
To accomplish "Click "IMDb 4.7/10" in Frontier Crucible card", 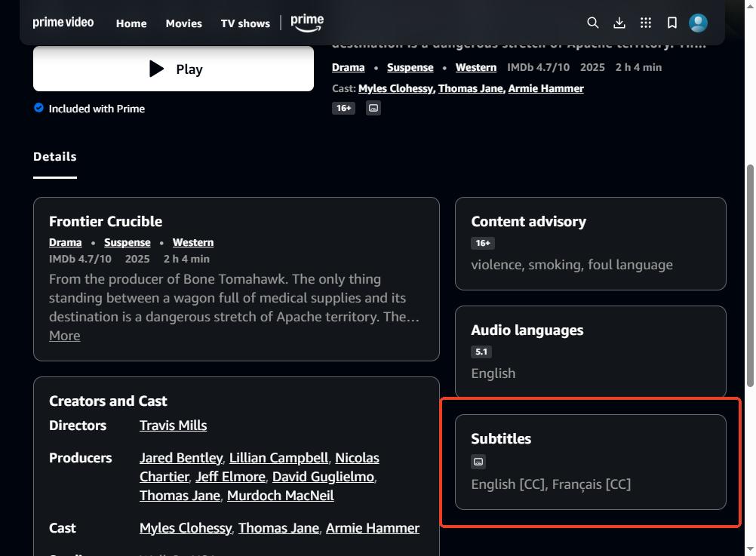I will pos(80,259).
